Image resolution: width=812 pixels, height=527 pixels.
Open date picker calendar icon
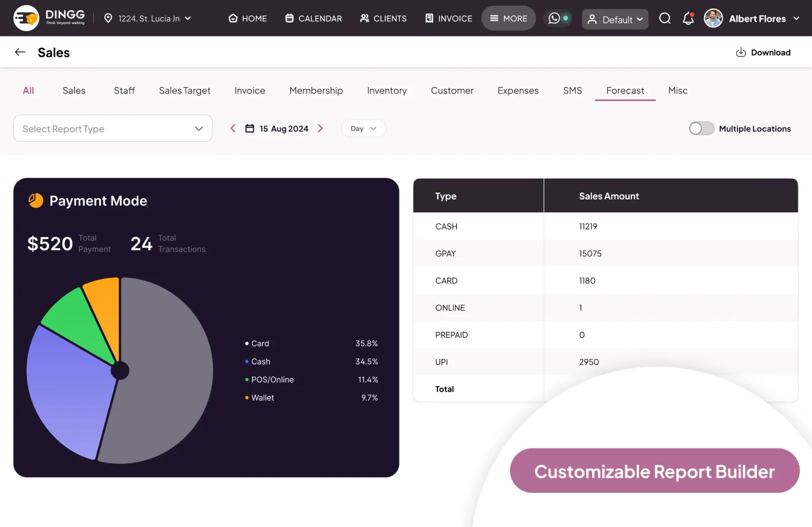250,128
